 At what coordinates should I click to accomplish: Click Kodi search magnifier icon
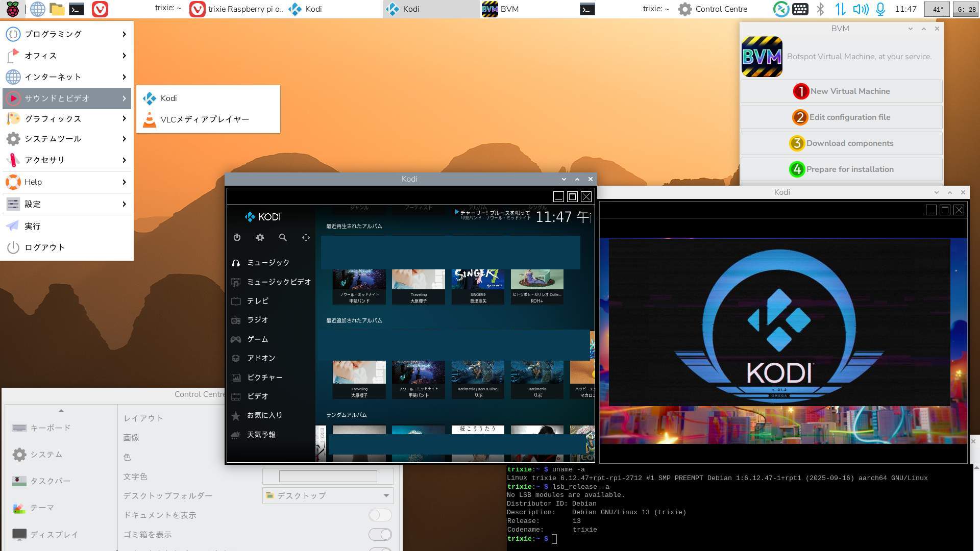click(x=283, y=238)
